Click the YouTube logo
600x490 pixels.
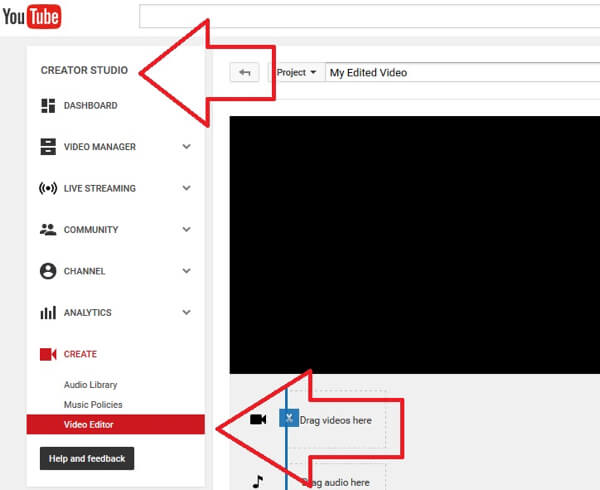[32, 16]
